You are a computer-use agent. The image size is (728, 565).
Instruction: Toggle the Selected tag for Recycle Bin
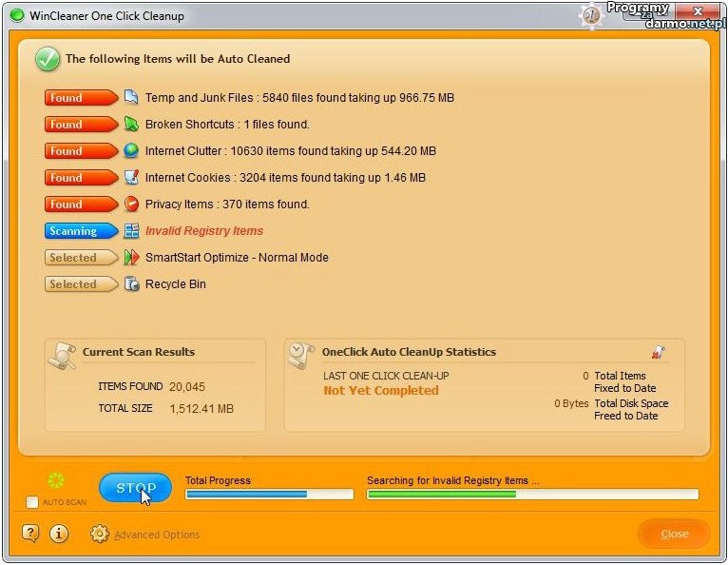78,284
